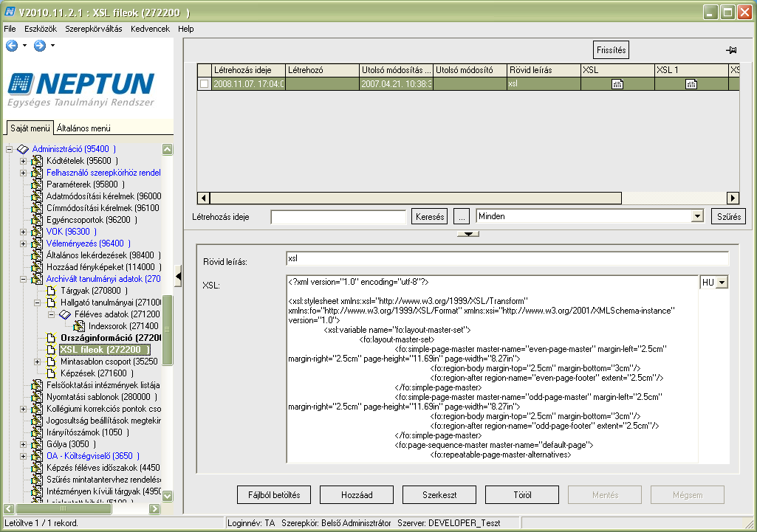Click the Szerkeszt button
The height and width of the screenshot is (532, 757).
pyautogui.click(x=439, y=495)
